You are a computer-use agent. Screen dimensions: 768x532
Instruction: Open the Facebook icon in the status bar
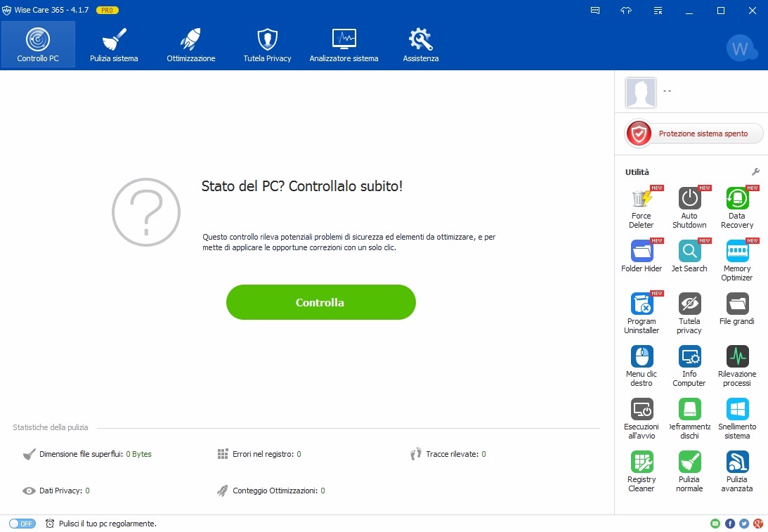coord(730,524)
